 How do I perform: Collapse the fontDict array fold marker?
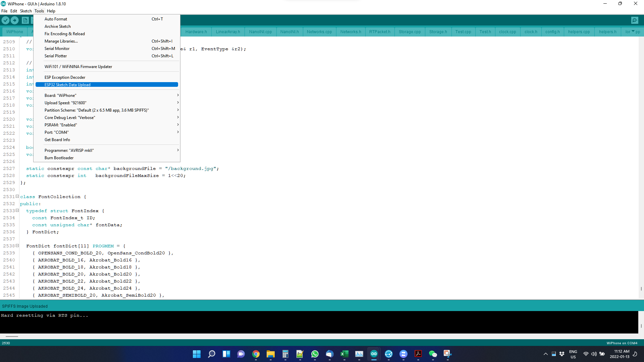point(17,246)
